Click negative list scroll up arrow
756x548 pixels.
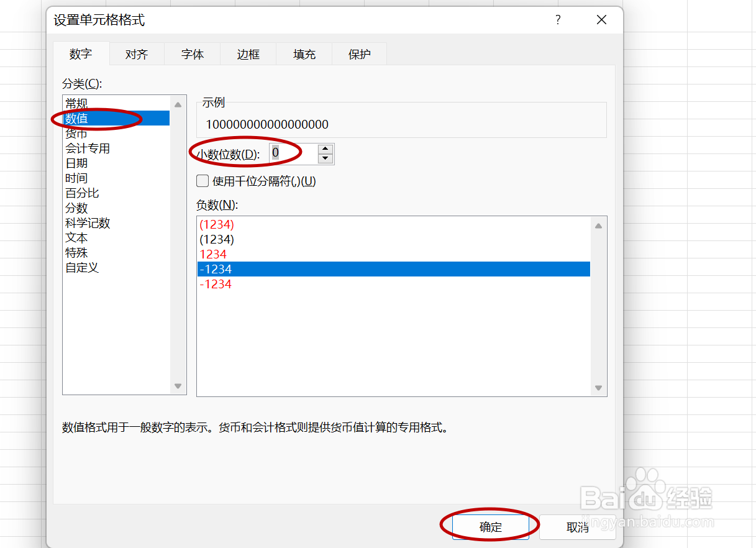[598, 226]
